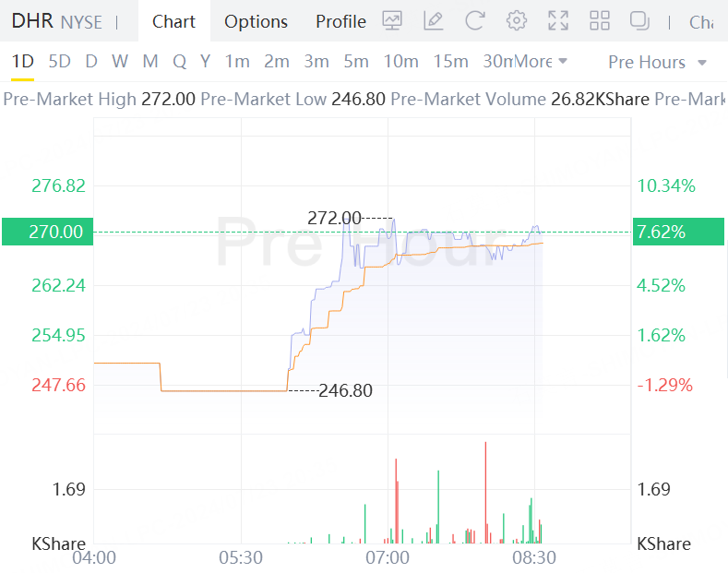
Task: Select the 1D timeframe
Action: click(x=22, y=62)
